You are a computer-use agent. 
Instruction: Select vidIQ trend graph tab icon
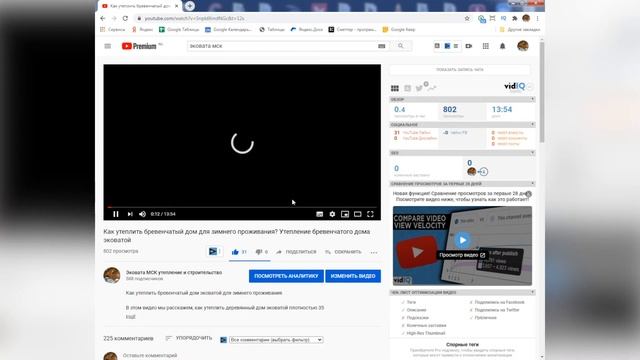[x=432, y=88]
